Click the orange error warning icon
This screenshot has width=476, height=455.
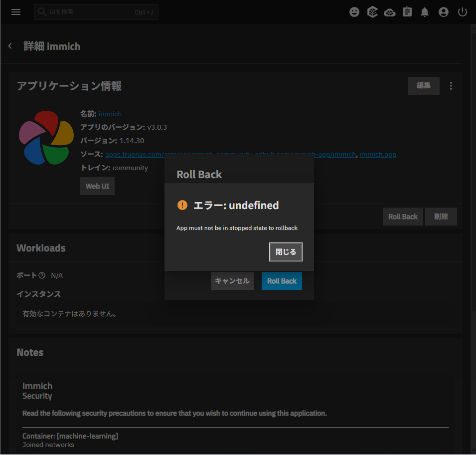tap(182, 205)
